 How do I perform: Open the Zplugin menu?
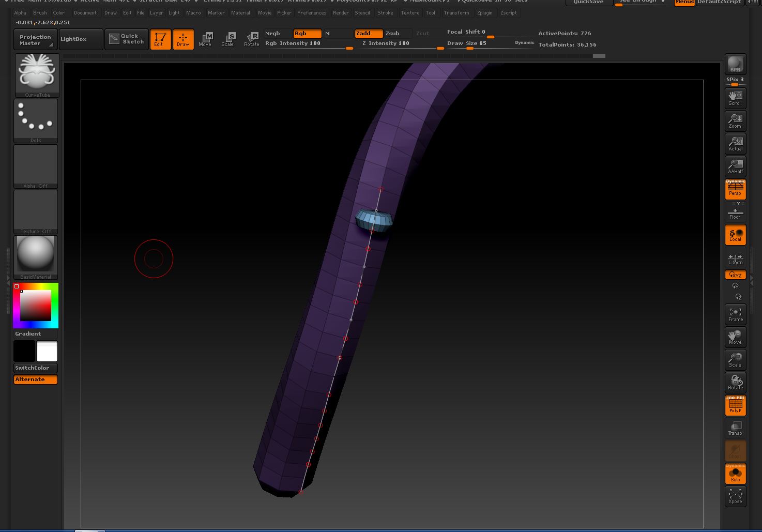click(485, 13)
